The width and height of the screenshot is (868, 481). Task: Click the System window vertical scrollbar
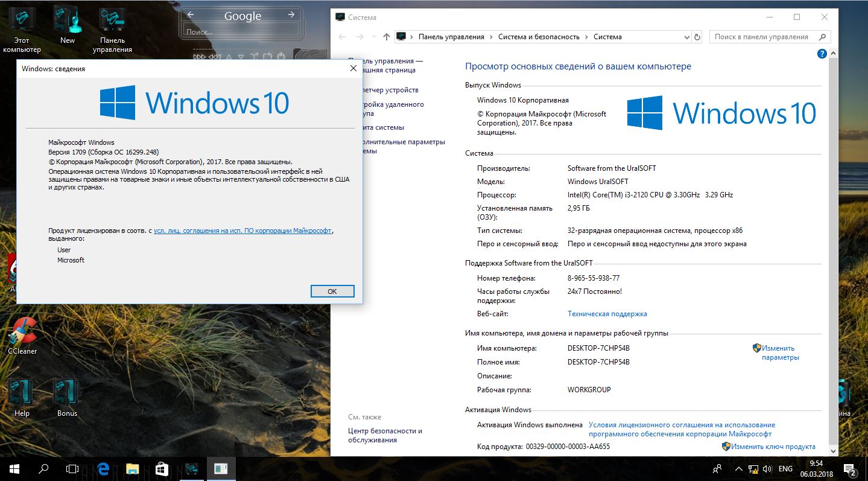point(834,253)
